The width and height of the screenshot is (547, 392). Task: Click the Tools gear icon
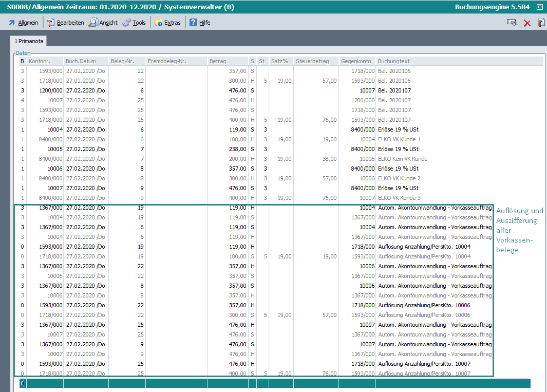[x=126, y=23]
